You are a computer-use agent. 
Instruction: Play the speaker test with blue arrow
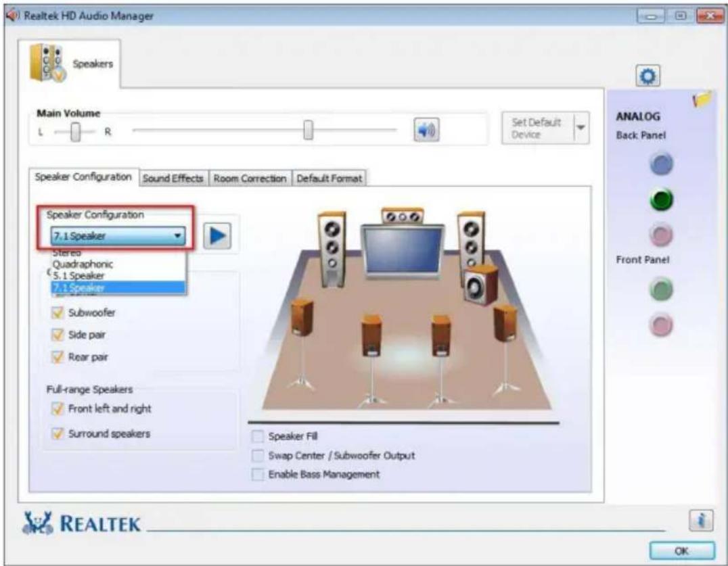pyautogui.click(x=217, y=236)
